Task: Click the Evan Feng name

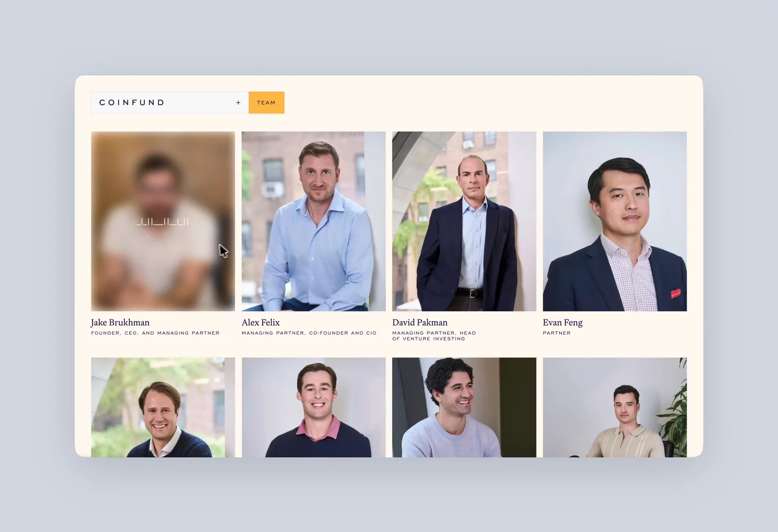Action: 563,323
